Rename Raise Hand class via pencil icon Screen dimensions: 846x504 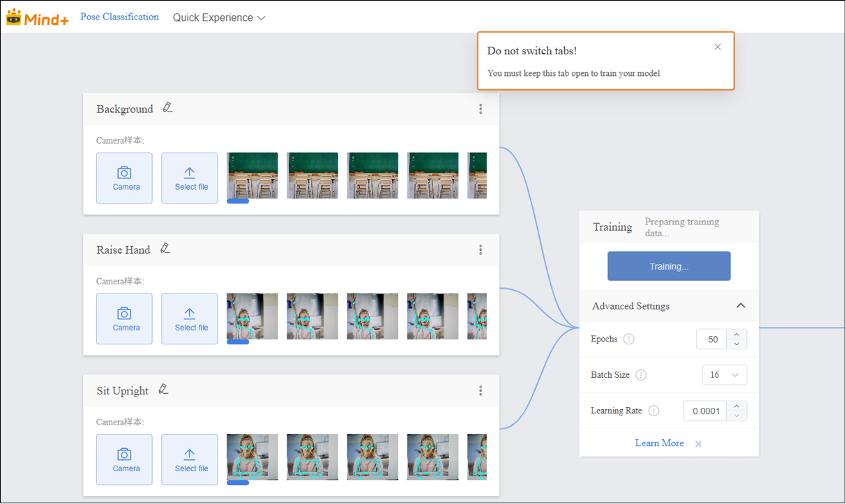(165, 249)
